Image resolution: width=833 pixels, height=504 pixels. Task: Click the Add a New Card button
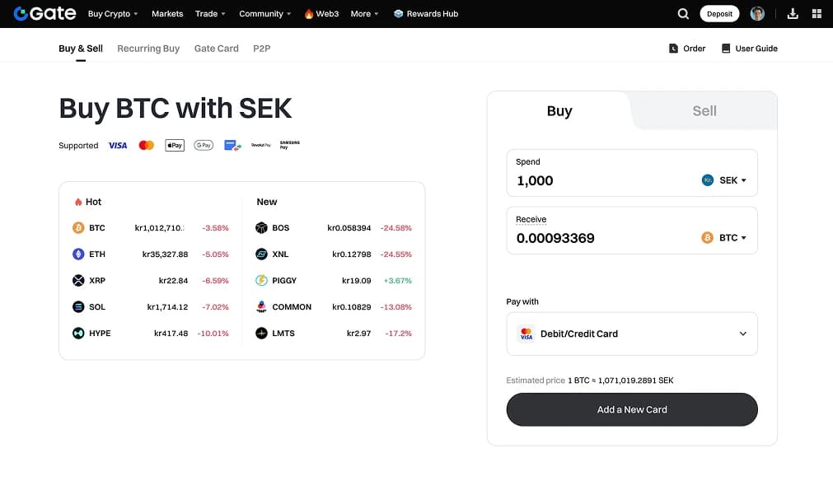[x=632, y=409]
